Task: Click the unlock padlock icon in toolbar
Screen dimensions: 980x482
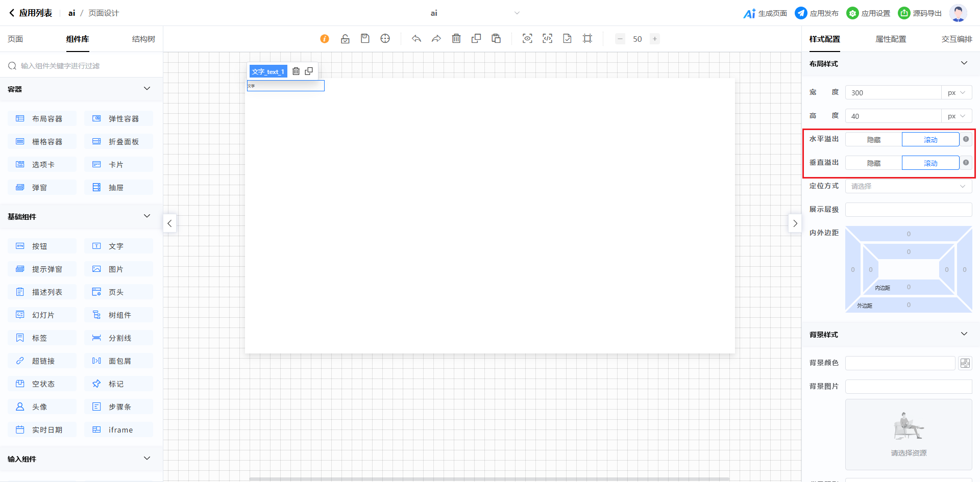Action: point(345,39)
